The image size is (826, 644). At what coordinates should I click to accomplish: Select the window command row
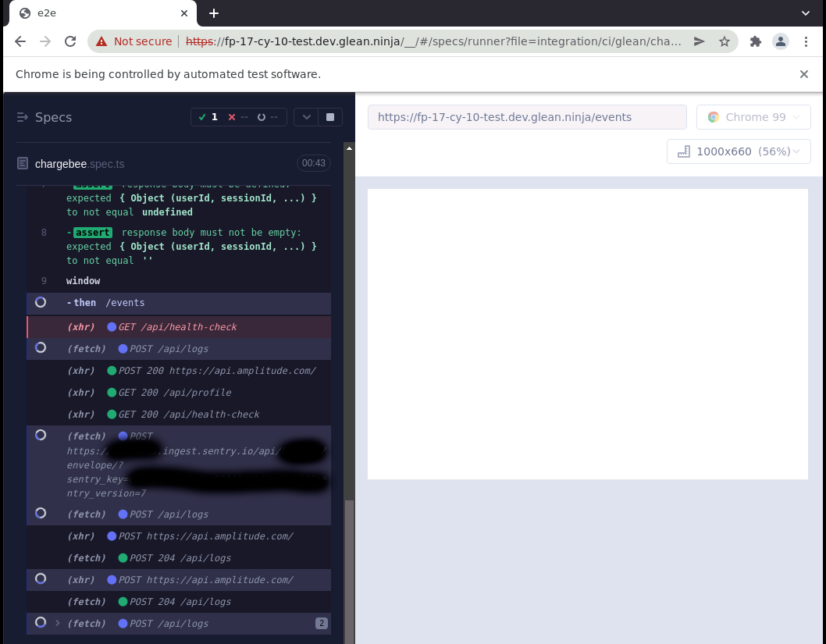[x=179, y=281]
